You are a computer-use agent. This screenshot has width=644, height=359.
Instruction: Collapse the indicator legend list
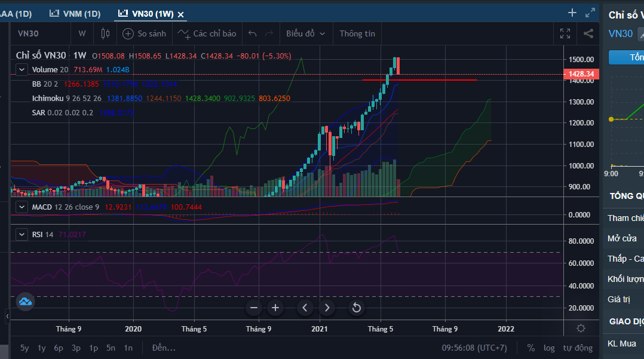(x=22, y=70)
